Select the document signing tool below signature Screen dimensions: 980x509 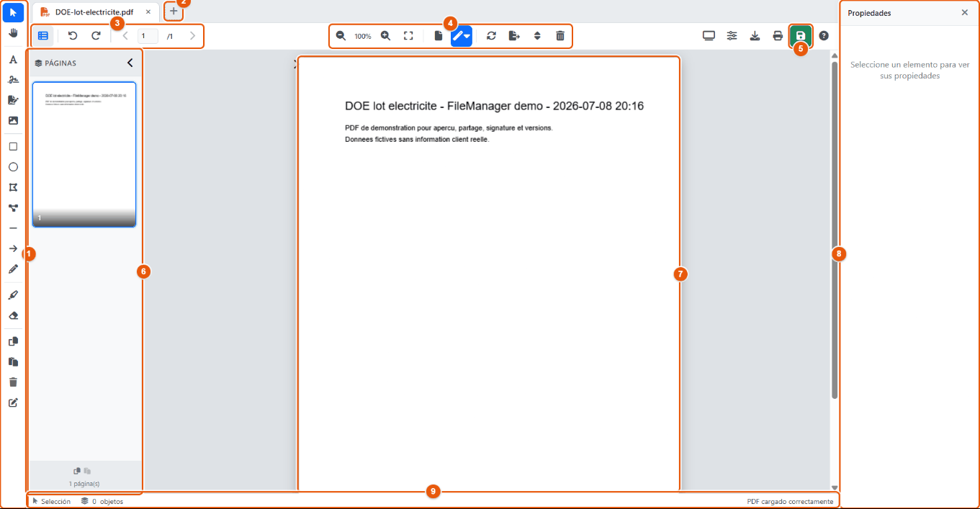tap(13, 100)
